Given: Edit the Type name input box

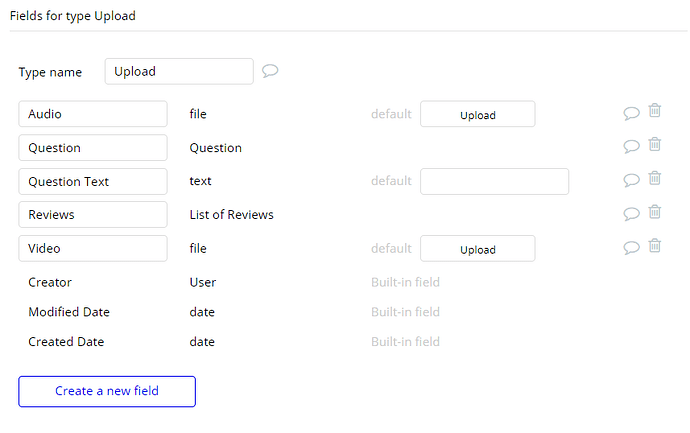Looking at the screenshot, I should 179,71.
